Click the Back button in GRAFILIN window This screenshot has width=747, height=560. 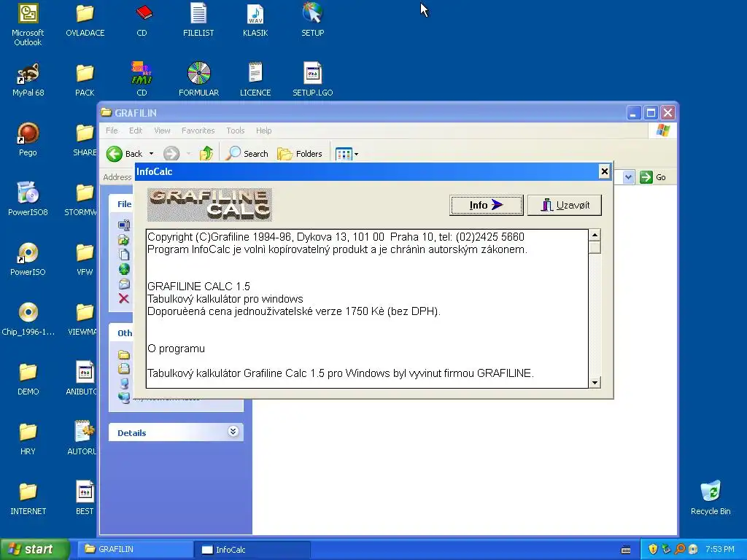[x=124, y=154]
